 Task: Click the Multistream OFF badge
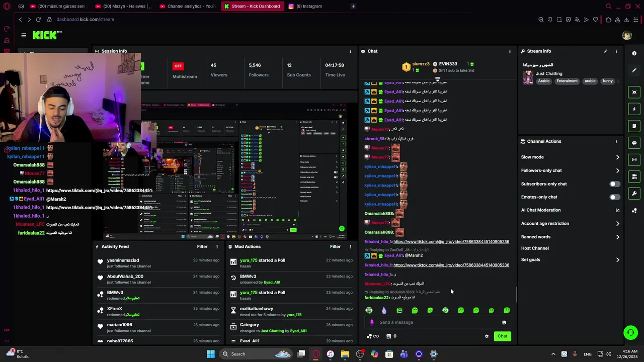pyautogui.click(x=178, y=66)
